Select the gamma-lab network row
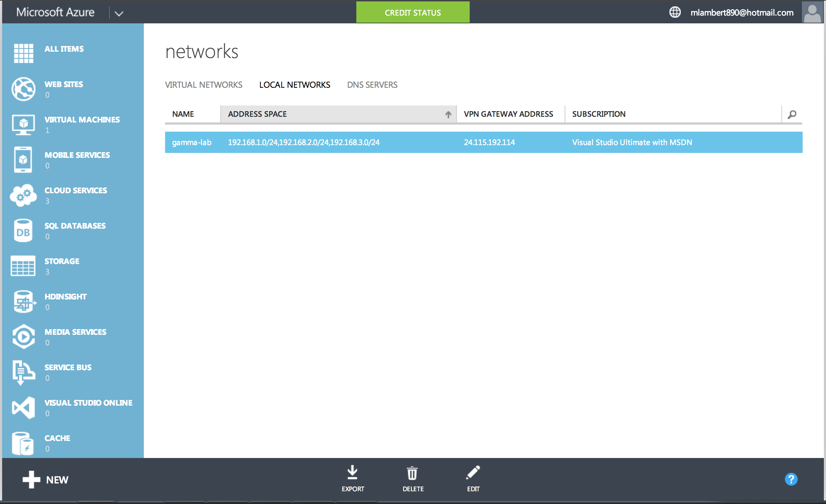Image resolution: width=826 pixels, height=504 pixels. [x=192, y=142]
